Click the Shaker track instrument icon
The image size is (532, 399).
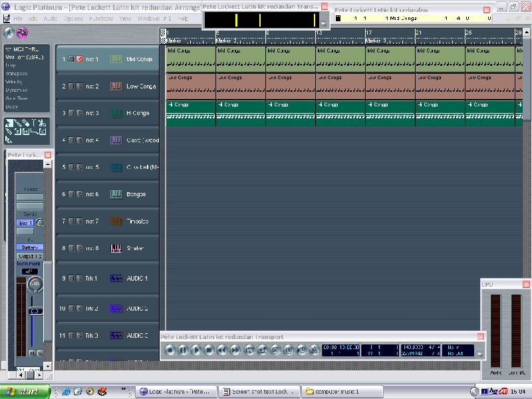click(x=116, y=248)
